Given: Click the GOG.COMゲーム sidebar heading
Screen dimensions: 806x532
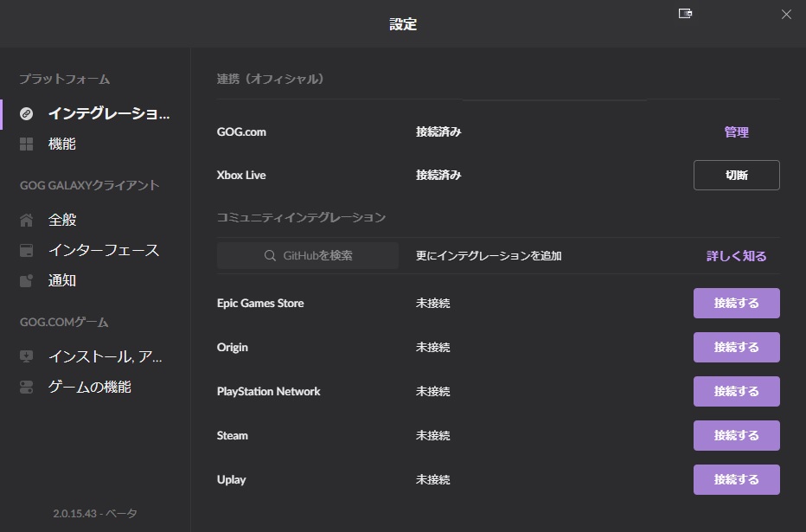Looking at the screenshot, I should pos(64,323).
